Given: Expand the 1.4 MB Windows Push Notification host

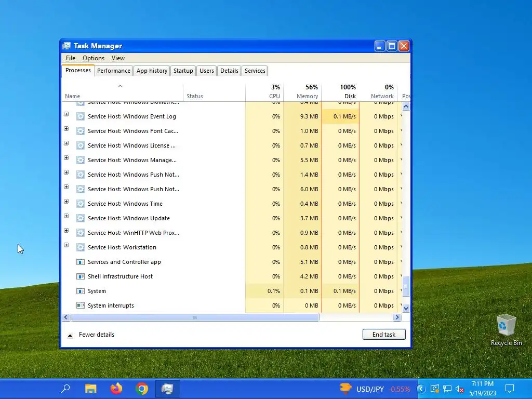Looking at the screenshot, I should click(66, 172).
